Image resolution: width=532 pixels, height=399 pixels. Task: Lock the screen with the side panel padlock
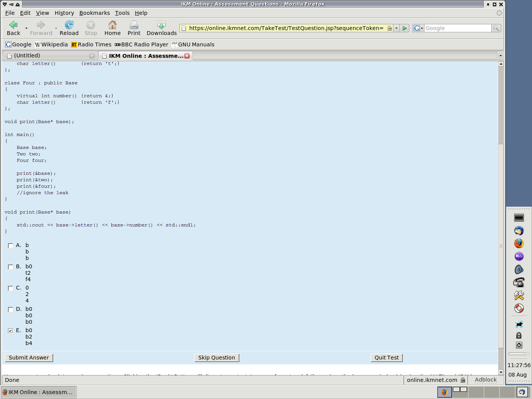(519, 335)
